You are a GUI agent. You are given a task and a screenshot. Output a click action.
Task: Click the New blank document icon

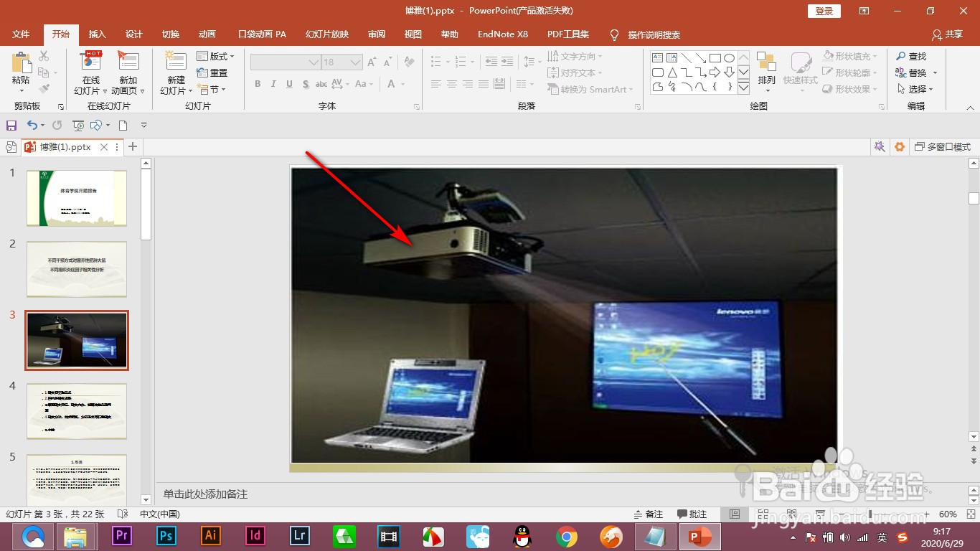click(x=123, y=126)
